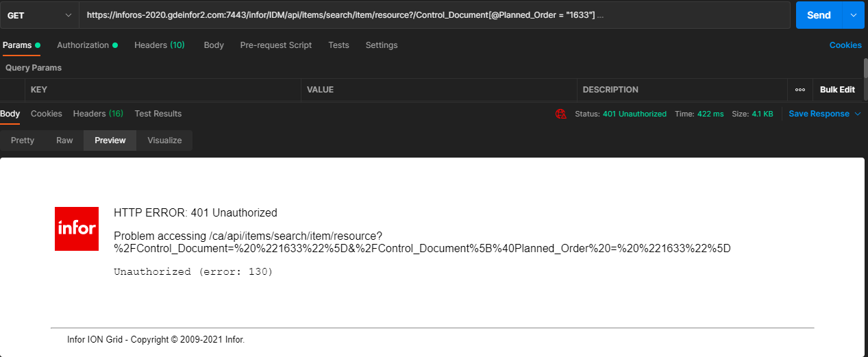Click the 401 Unauthorized status text

(x=634, y=114)
